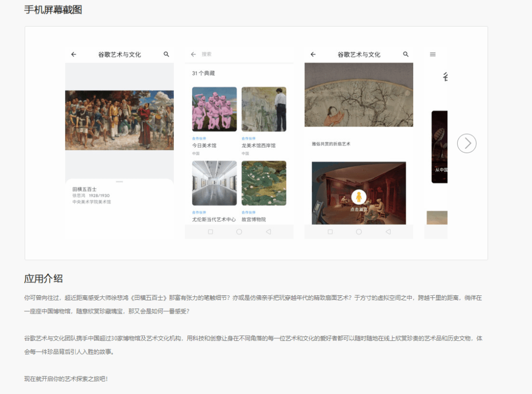
Task: Click hamburger menu icon in fourth screenshot
Action: pos(432,54)
